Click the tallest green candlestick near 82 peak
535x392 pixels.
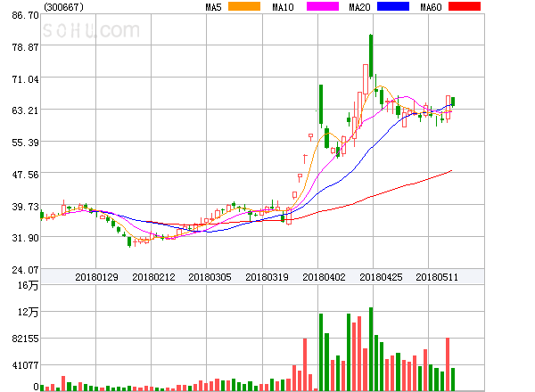click(371, 56)
